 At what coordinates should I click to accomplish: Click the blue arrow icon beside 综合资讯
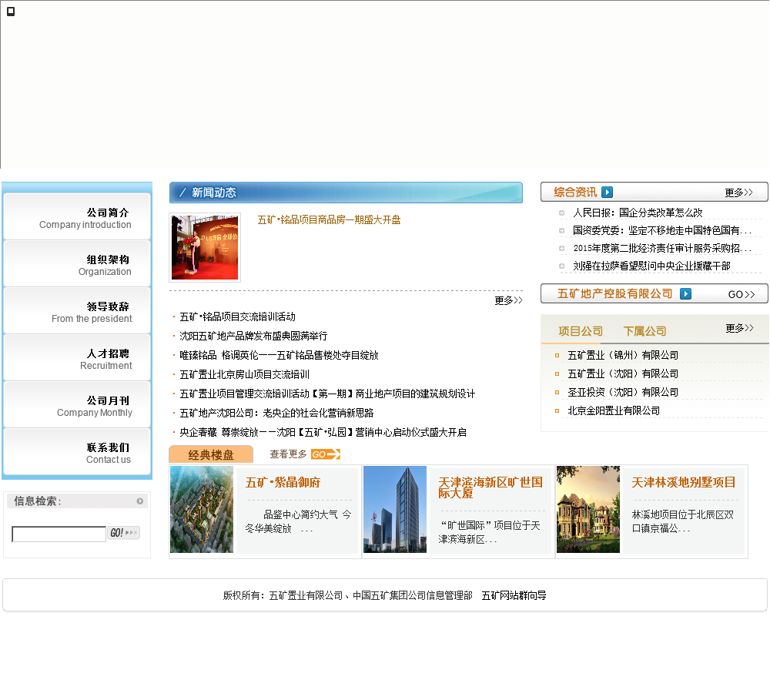pos(607,193)
